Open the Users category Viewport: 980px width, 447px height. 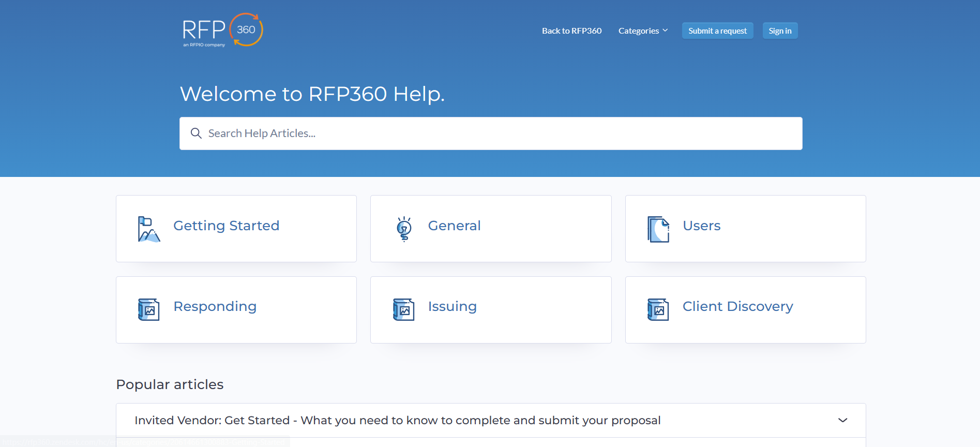pyautogui.click(x=746, y=229)
